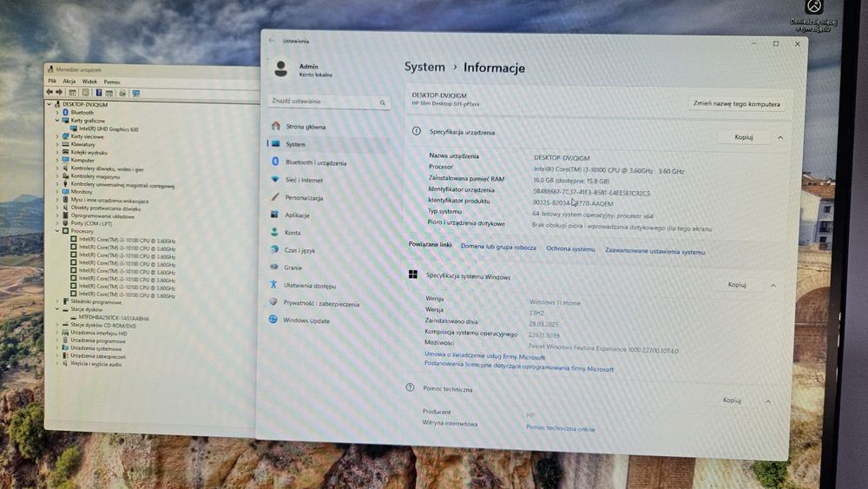Select Stacje dysków CD-ROM/DVD
The width and height of the screenshot is (868, 489).
tap(103, 325)
